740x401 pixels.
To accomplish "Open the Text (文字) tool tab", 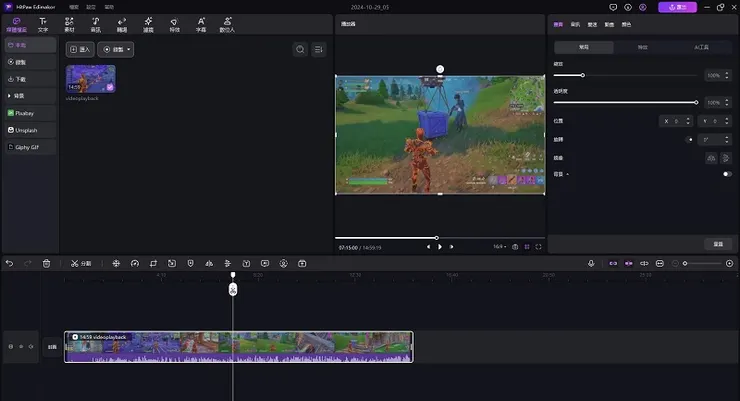I will pos(43,23).
